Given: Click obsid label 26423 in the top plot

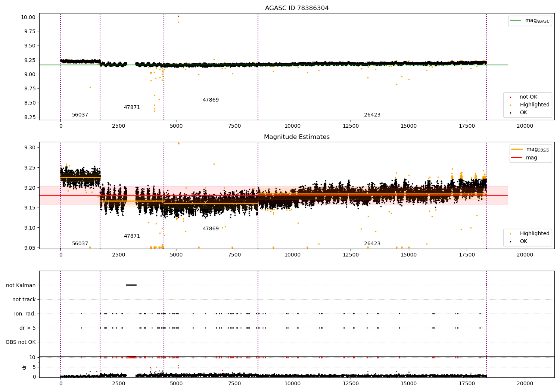Looking at the screenshot, I should click(372, 115).
